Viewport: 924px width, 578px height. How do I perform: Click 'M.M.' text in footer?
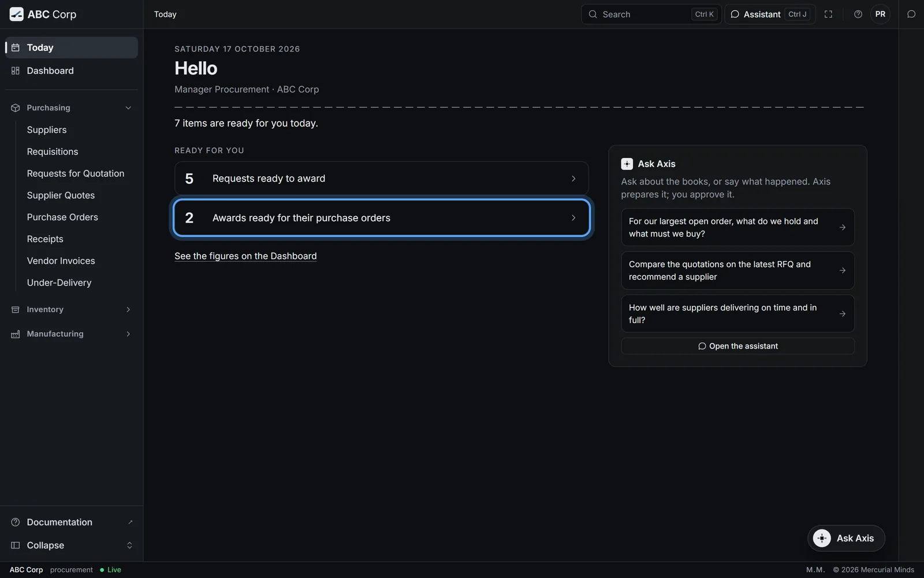pyautogui.click(x=815, y=570)
